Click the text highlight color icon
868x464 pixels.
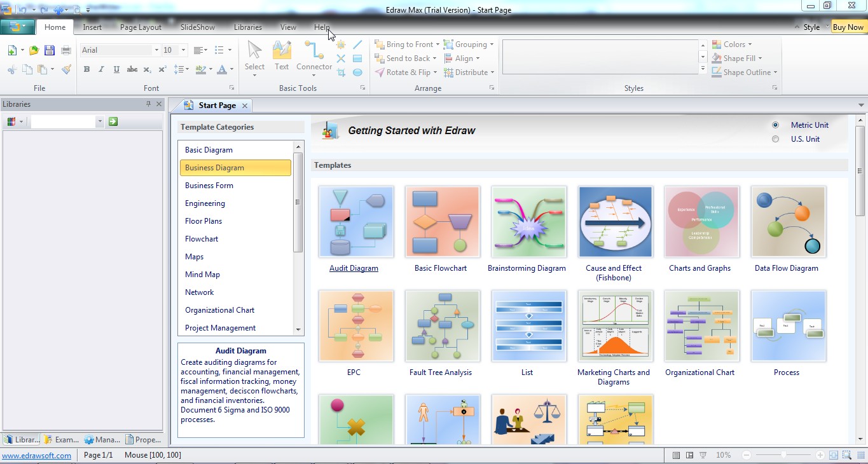click(x=201, y=69)
